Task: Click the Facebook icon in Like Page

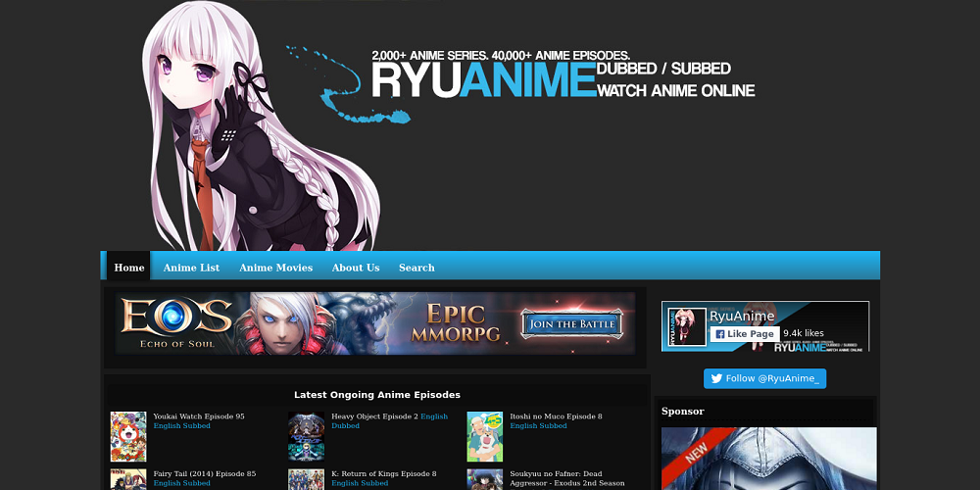Action: [x=720, y=334]
